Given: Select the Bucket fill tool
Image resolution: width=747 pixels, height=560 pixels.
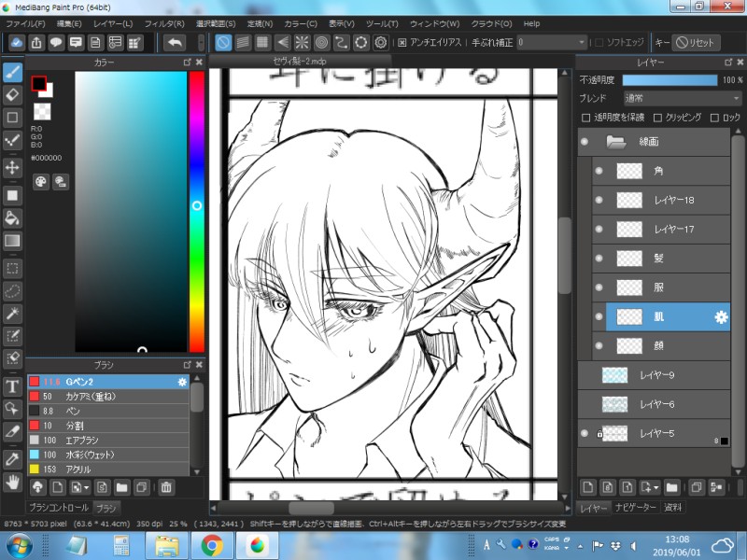Looking at the screenshot, I should [13, 218].
